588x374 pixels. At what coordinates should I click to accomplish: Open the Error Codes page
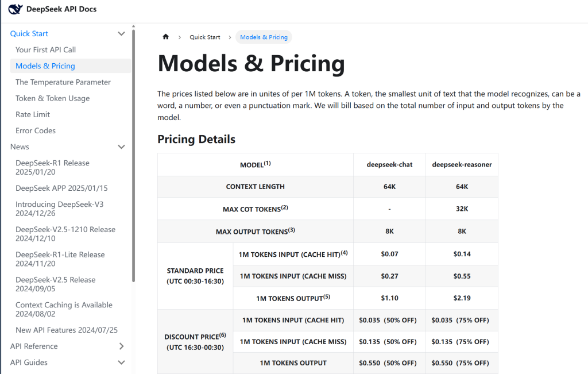click(36, 130)
